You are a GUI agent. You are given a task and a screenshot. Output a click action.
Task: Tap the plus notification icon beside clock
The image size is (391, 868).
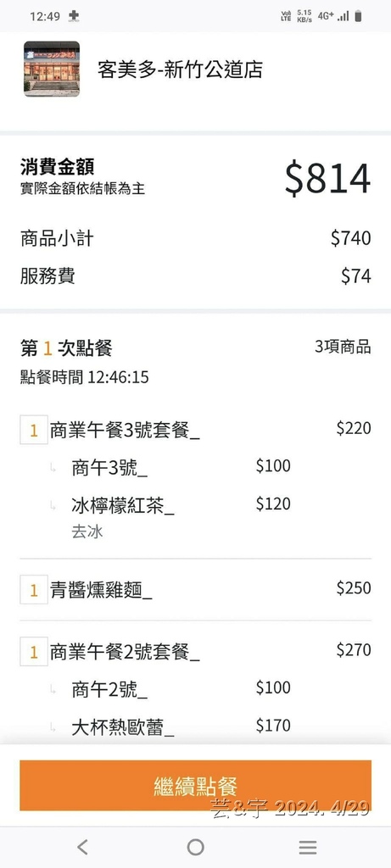click(73, 16)
